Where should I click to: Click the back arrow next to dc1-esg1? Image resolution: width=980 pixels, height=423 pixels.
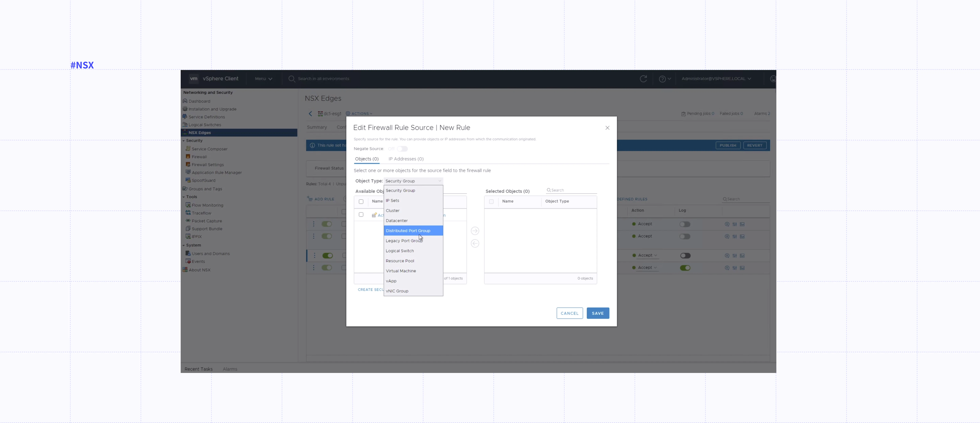(x=311, y=113)
